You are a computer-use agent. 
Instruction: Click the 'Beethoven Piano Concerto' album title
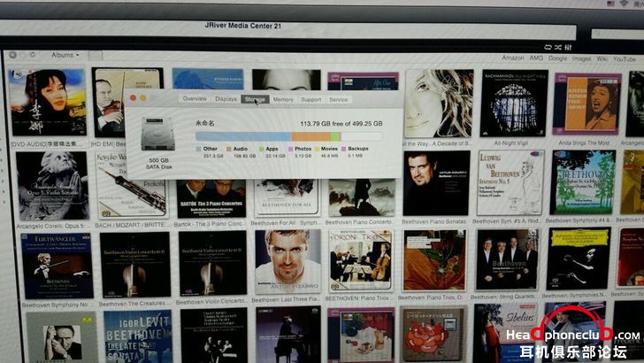(x=358, y=222)
